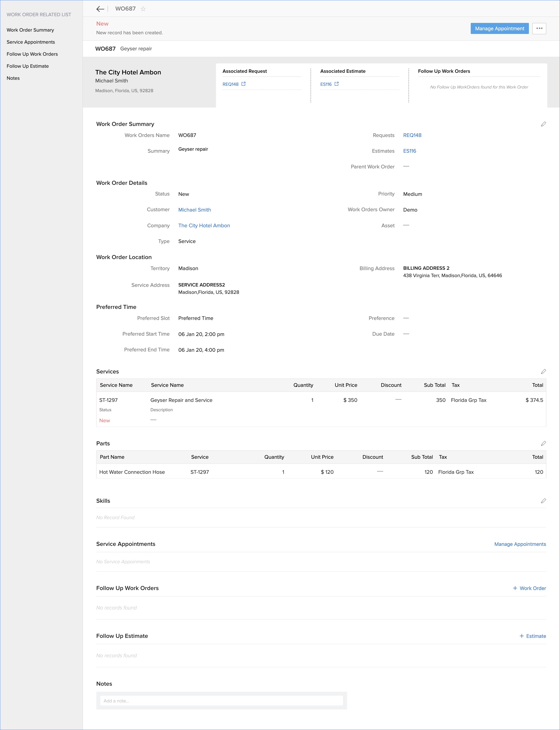Image resolution: width=560 pixels, height=730 pixels.
Task: Open The City Hotel Ambon company link
Action: [x=204, y=225]
